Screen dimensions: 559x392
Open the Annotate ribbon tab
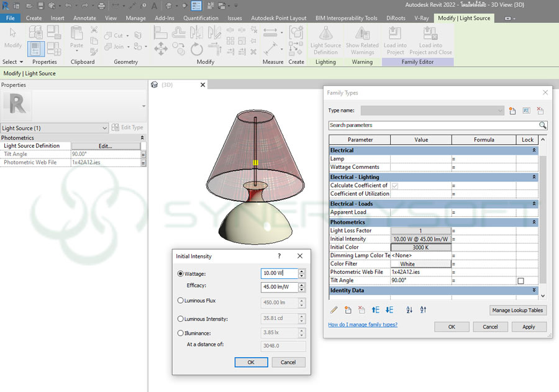pos(84,18)
